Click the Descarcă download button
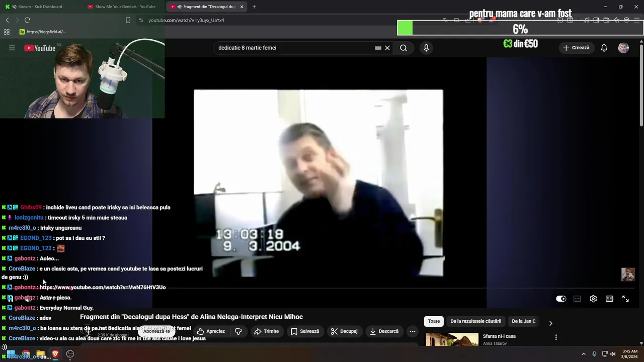The width and height of the screenshot is (644, 362). pyautogui.click(x=384, y=331)
